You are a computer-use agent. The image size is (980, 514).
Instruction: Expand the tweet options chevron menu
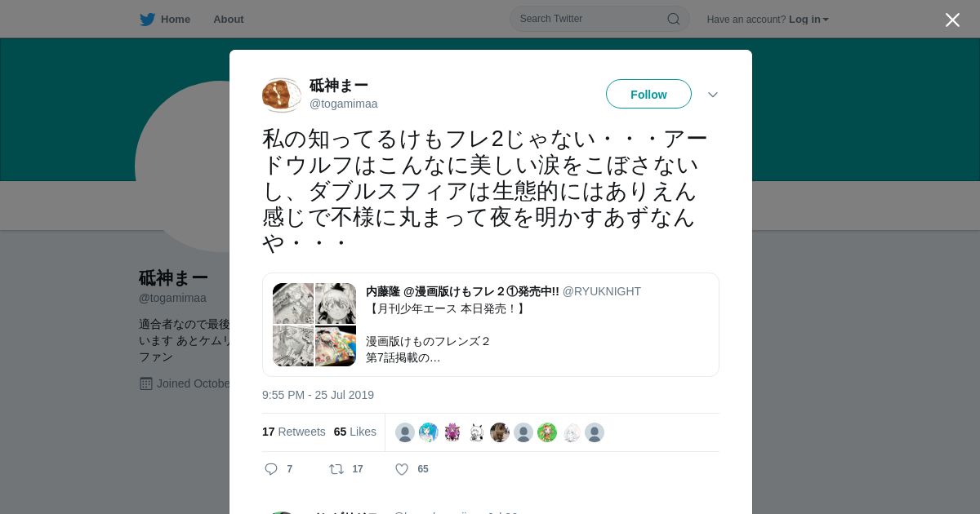pos(713,95)
